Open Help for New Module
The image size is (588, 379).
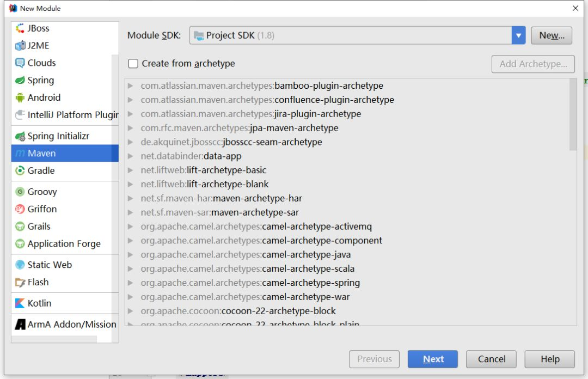coord(550,359)
